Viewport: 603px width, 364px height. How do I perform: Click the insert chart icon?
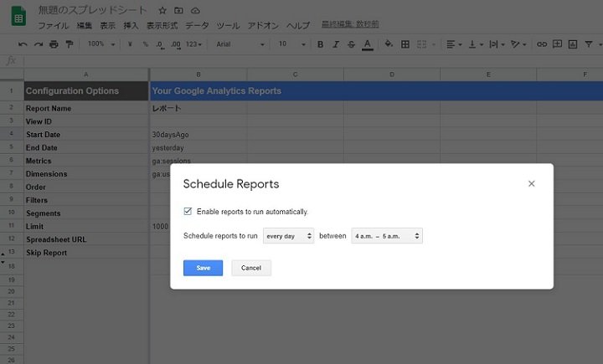(573, 44)
